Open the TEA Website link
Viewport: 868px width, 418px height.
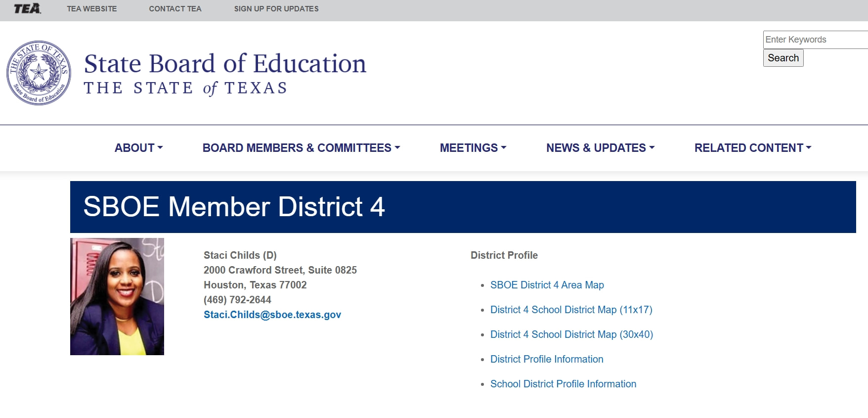click(92, 9)
